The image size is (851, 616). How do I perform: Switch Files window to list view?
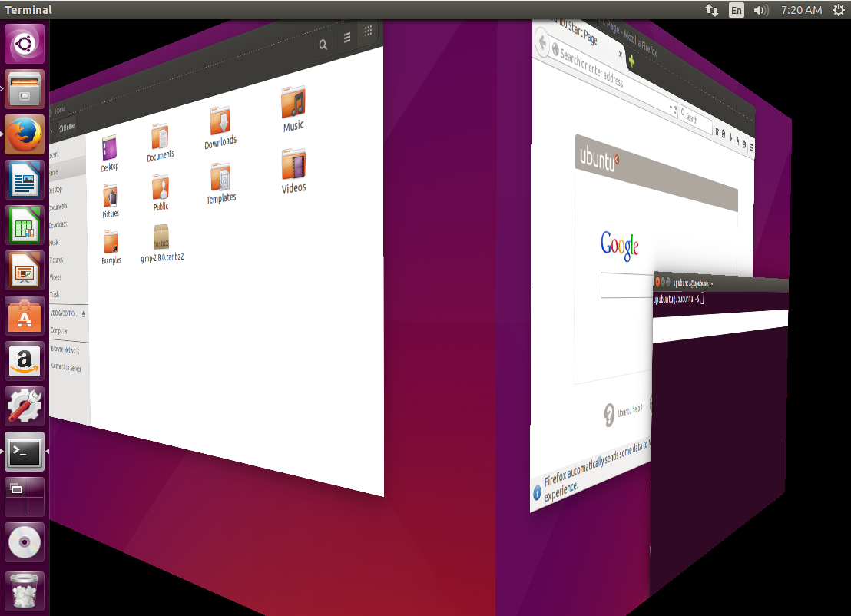pyautogui.click(x=347, y=38)
